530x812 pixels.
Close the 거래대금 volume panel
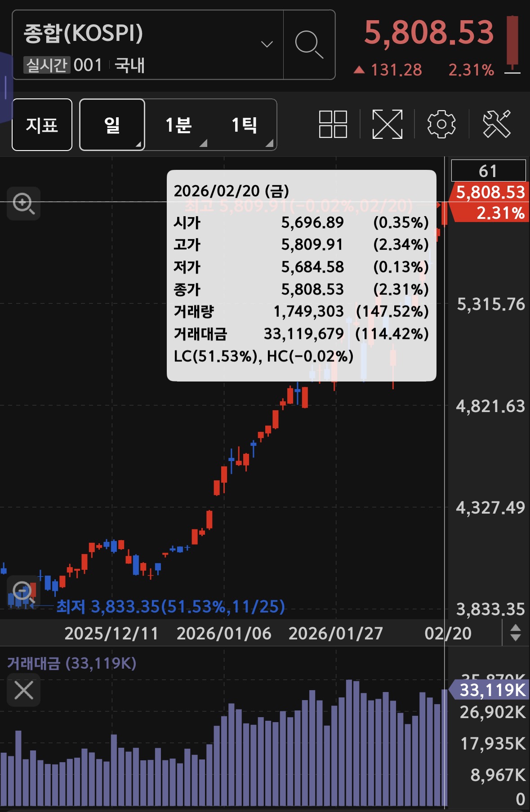coord(24,690)
